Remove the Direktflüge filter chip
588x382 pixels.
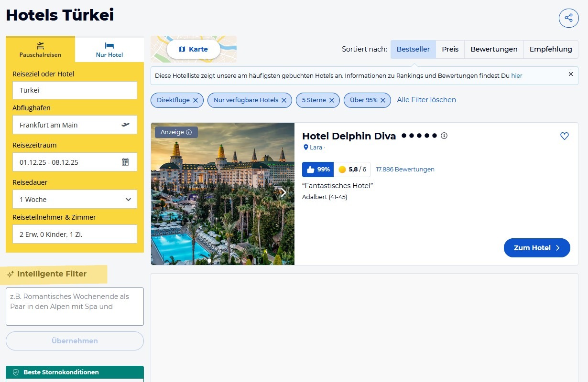pyautogui.click(x=195, y=100)
